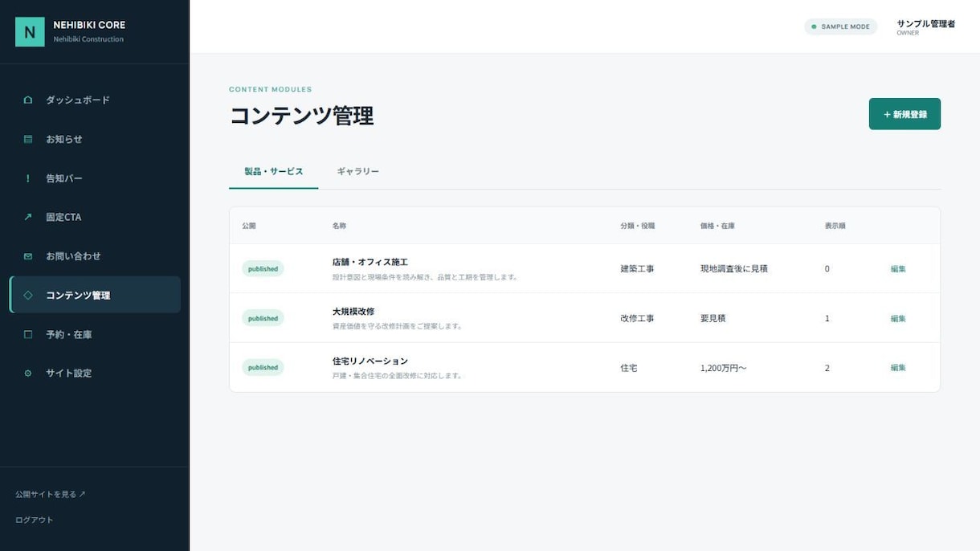Image resolution: width=980 pixels, height=551 pixels.
Task: Click published badge of 店舗・オフィス施工 row
Action: click(x=263, y=269)
